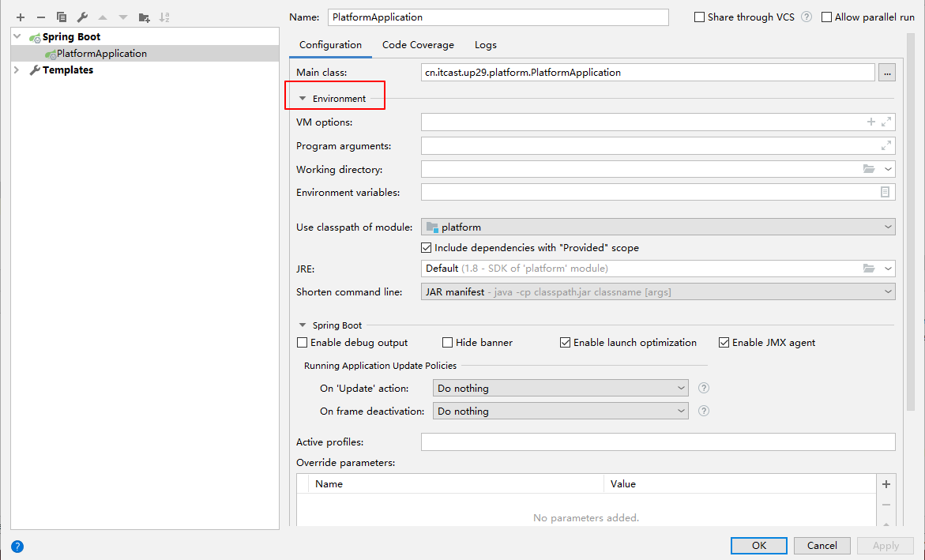Expand Templates tree node
This screenshot has width=925, height=560.
(17, 70)
